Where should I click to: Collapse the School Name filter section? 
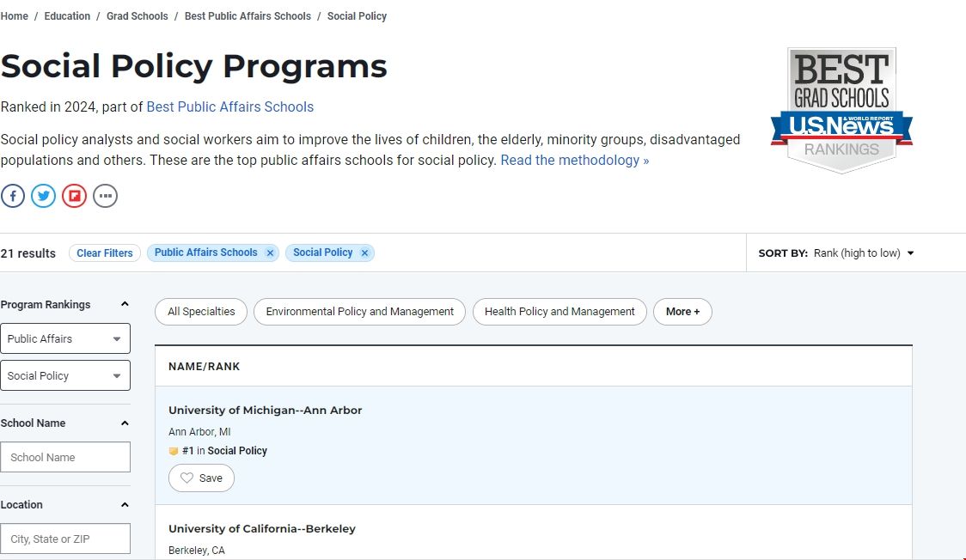pyautogui.click(x=125, y=423)
